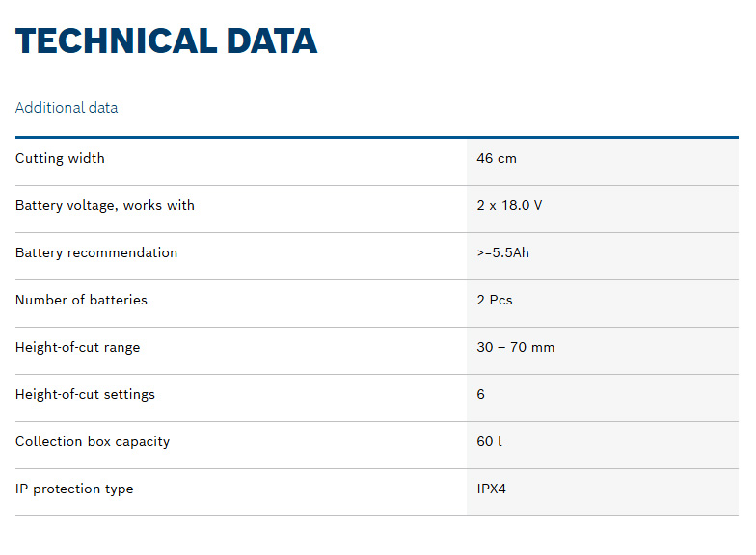The image size is (756, 555).
Task: Open the Additional data tab
Action: click(x=67, y=108)
